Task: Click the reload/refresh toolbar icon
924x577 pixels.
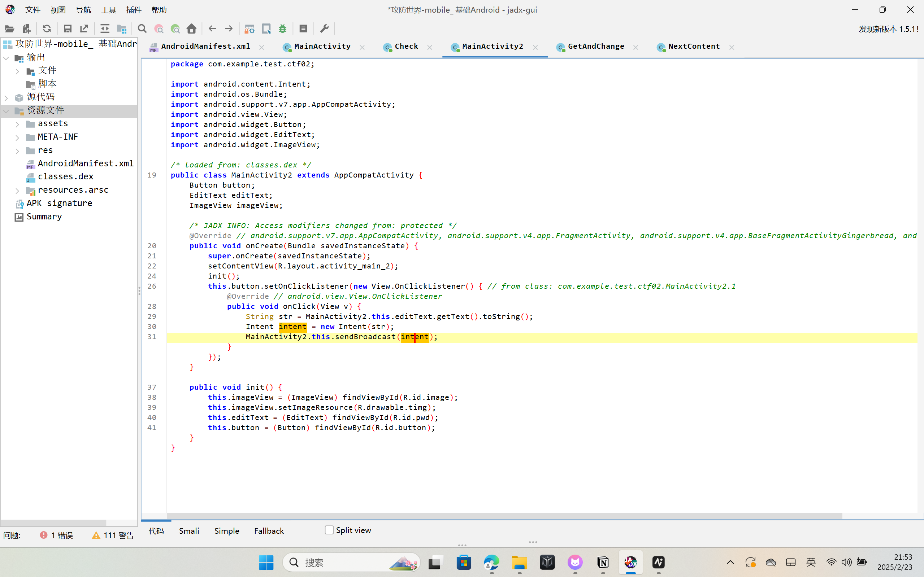Action: (x=47, y=29)
